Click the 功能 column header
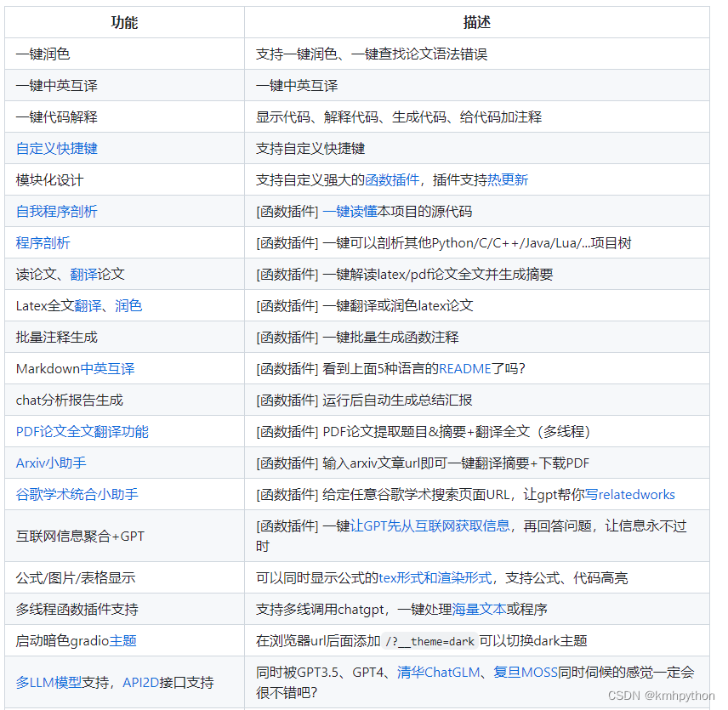This screenshot has width=728, height=710. pyautogui.click(x=124, y=22)
